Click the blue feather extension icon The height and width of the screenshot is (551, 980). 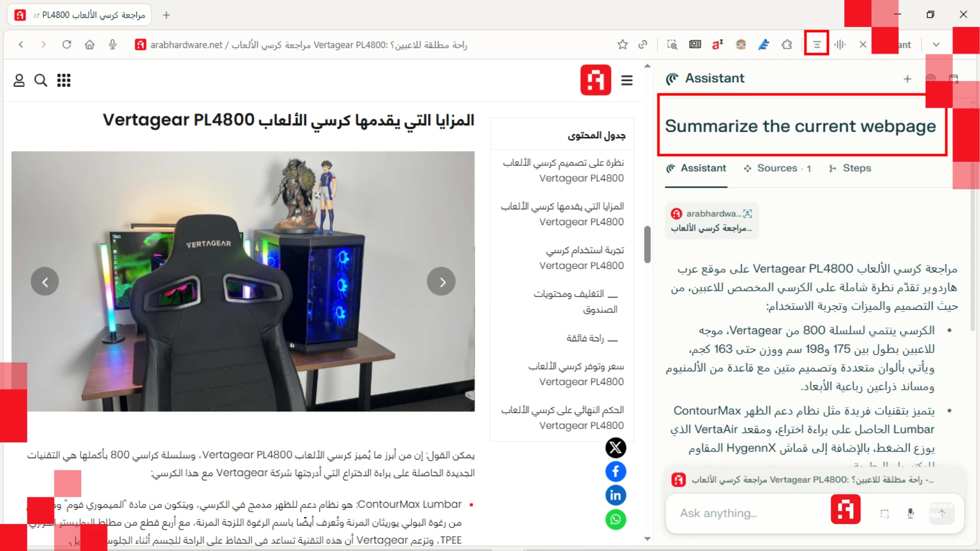coord(764,45)
